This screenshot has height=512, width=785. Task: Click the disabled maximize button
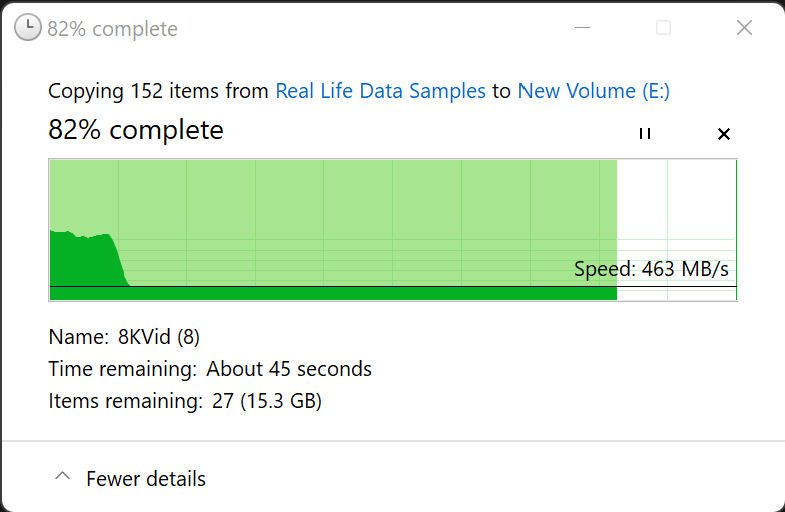tap(663, 28)
